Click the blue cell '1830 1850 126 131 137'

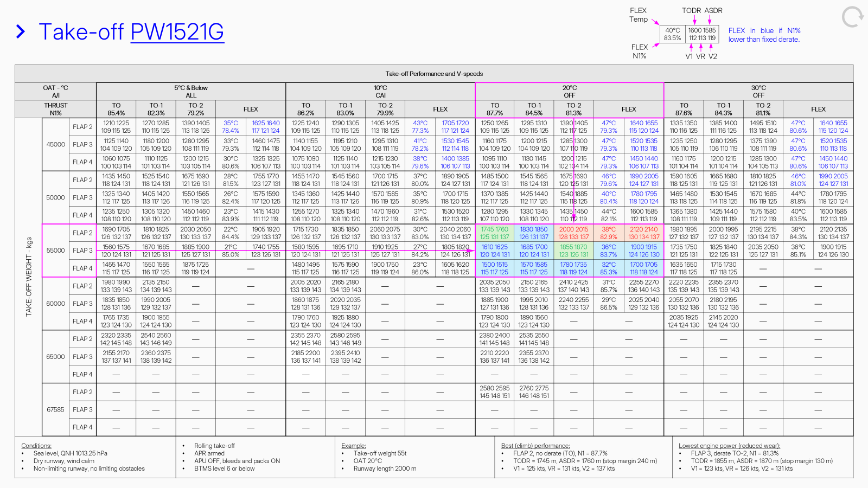tap(534, 233)
